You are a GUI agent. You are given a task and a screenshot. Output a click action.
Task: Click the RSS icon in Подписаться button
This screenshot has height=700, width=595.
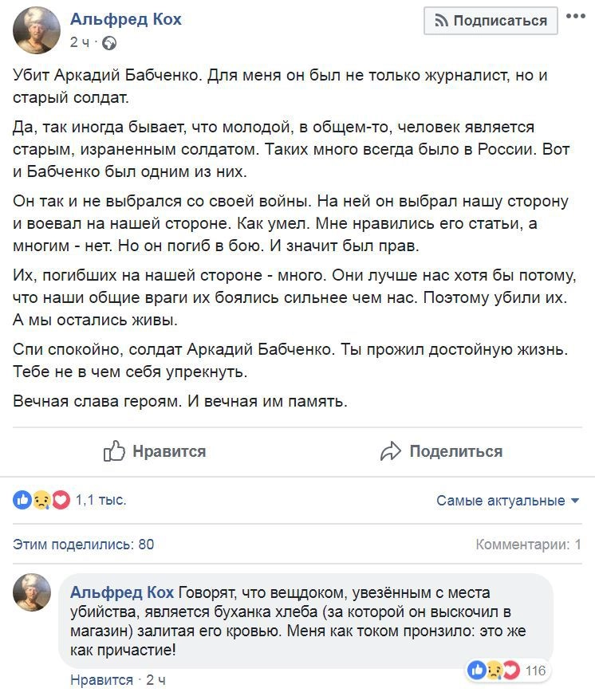pos(441,22)
